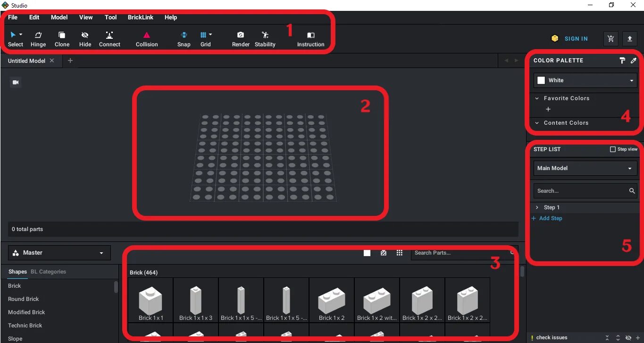Click the add-to-cart icon
Image resolution: width=644 pixels, height=343 pixels.
point(611,39)
